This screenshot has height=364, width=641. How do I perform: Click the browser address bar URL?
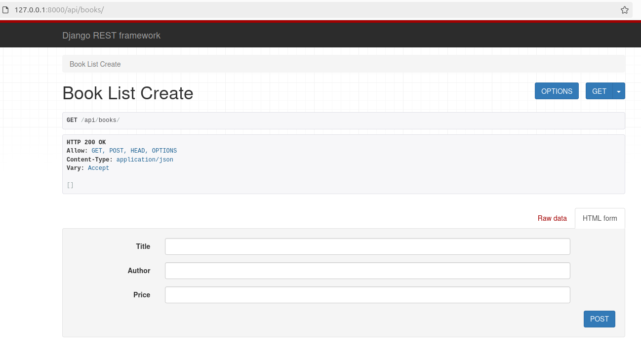pyautogui.click(x=59, y=10)
